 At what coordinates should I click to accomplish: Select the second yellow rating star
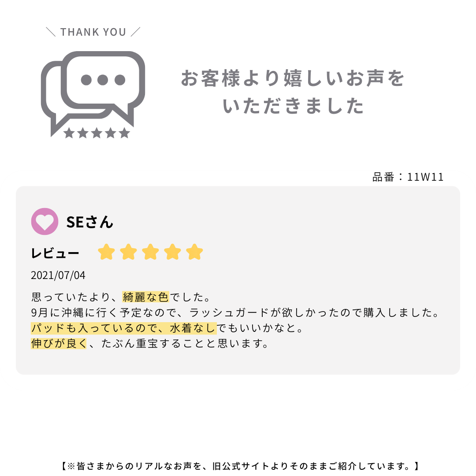(x=128, y=253)
